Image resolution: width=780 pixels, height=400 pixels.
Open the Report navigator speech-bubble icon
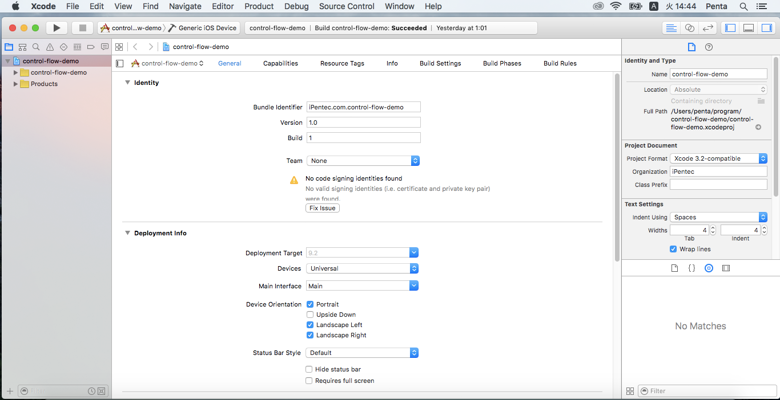(x=104, y=47)
